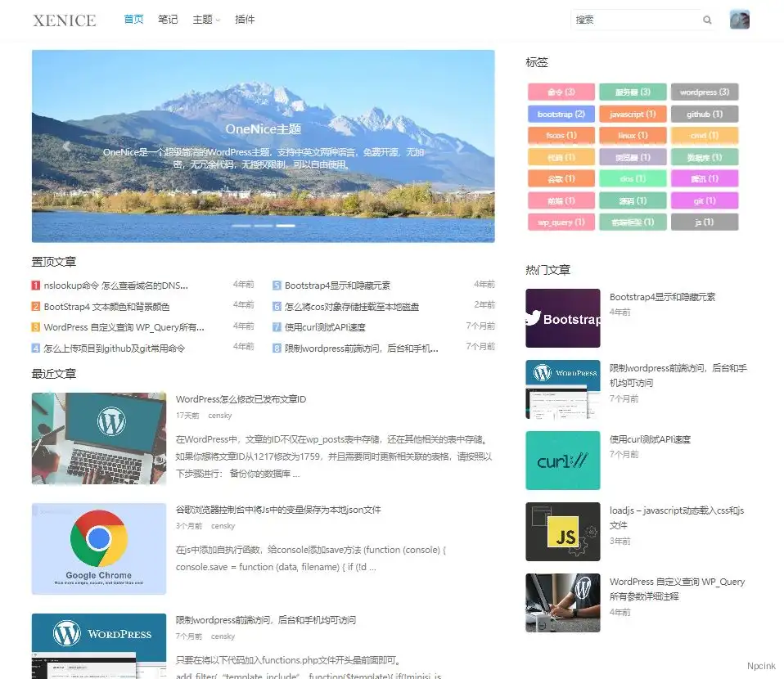Open the wordpress (3) tag
The height and width of the screenshot is (679, 784).
tap(705, 92)
